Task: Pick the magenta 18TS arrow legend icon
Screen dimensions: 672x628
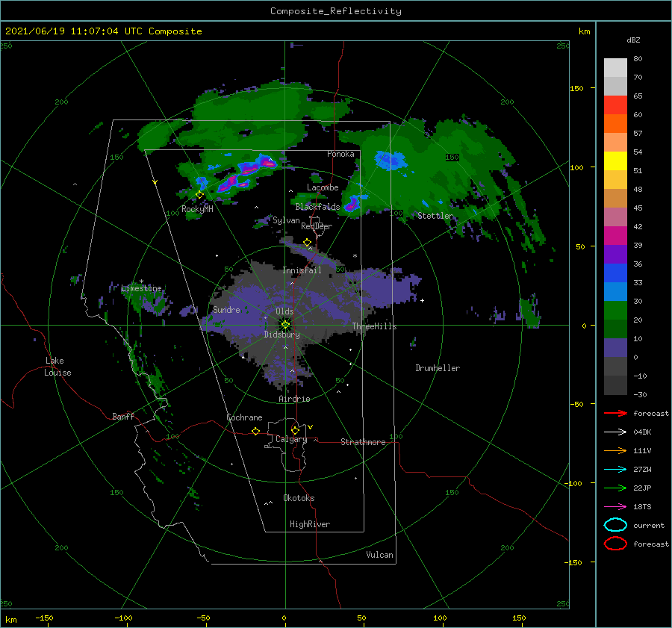Action: tap(615, 507)
